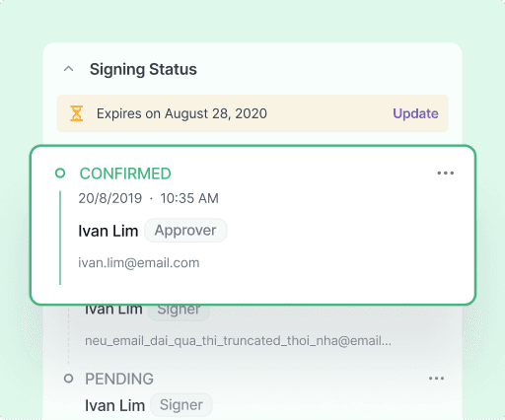The width and height of the screenshot is (505, 420).
Task: Click the Expires on August 28, 2020 banner
Action: click(x=252, y=113)
